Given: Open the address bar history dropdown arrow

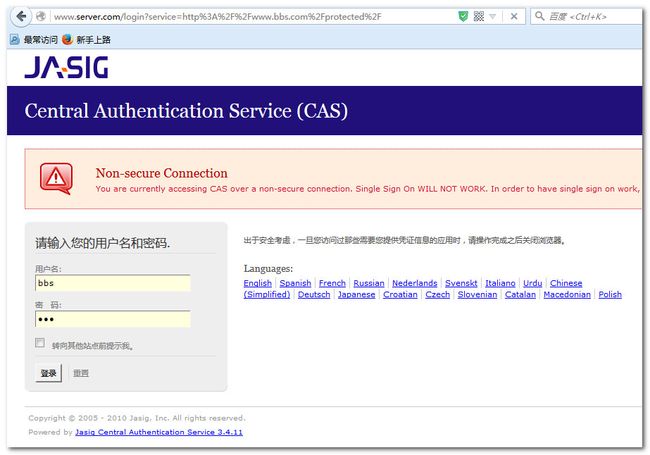Looking at the screenshot, I should tap(492, 17).
